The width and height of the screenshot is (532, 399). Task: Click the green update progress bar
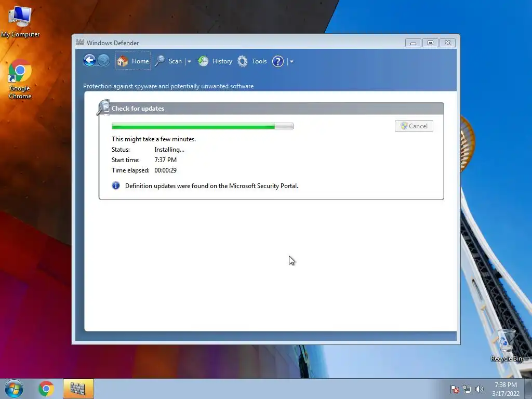coord(203,126)
